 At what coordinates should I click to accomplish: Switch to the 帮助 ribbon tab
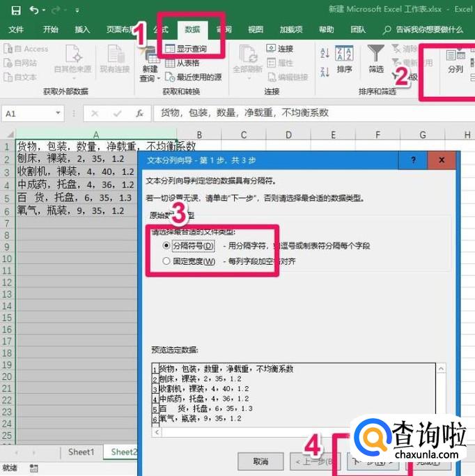click(x=327, y=29)
